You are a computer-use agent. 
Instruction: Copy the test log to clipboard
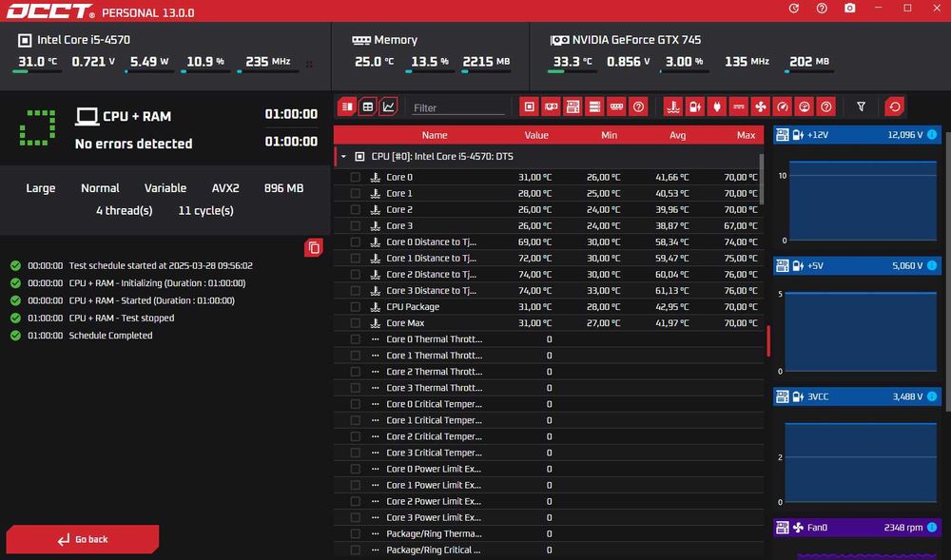click(314, 247)
